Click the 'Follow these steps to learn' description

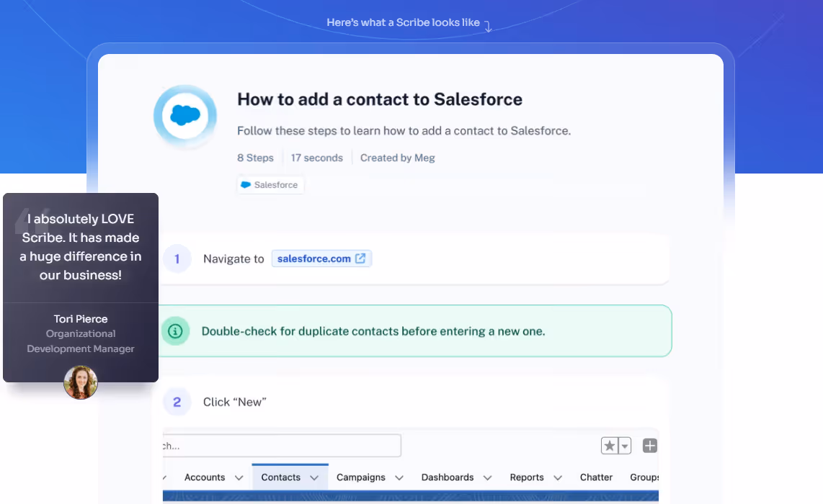pos(404,130)
